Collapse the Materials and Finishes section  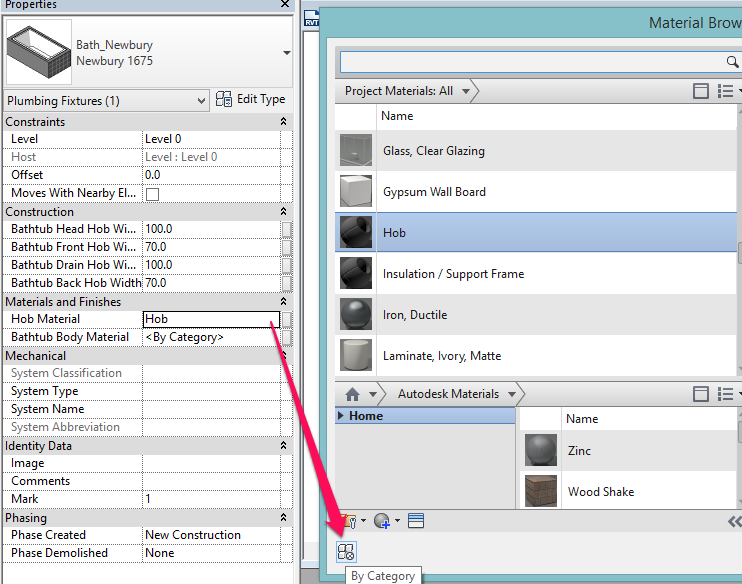click(x=283, y=301)
